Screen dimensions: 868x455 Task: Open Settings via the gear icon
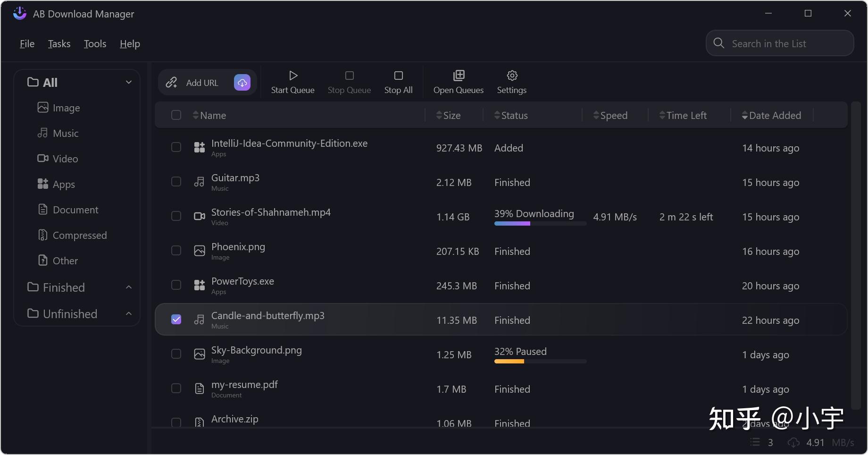point(512,76)
